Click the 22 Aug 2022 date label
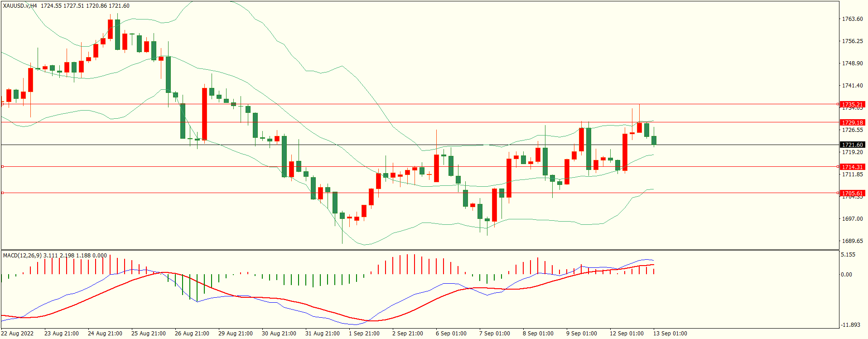The image size is (868, 339). (x=17, y=334)
